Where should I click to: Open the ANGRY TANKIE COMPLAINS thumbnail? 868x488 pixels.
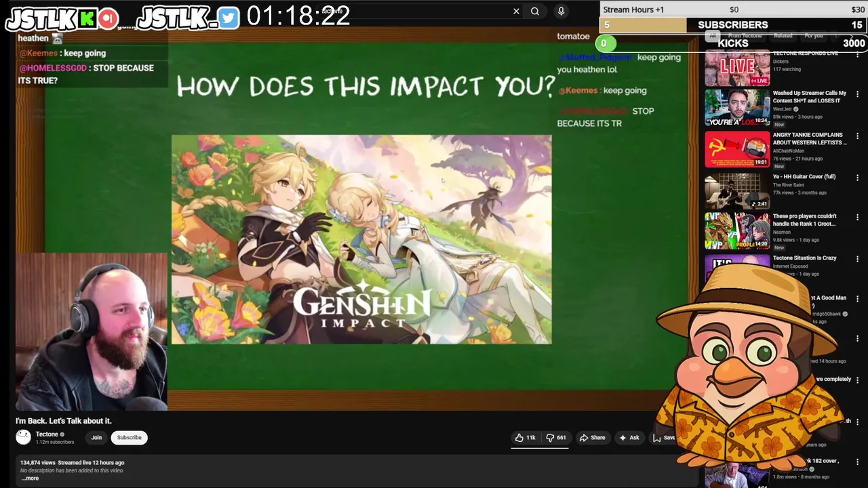(737, 150)
